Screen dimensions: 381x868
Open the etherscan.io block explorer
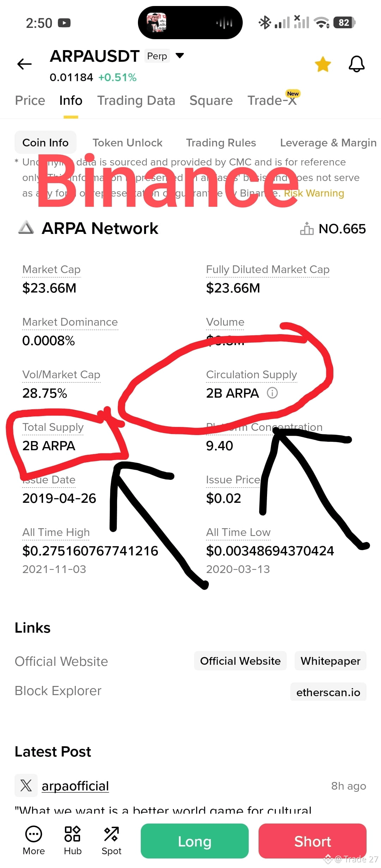pyautogui.click(x=328, y=692)
